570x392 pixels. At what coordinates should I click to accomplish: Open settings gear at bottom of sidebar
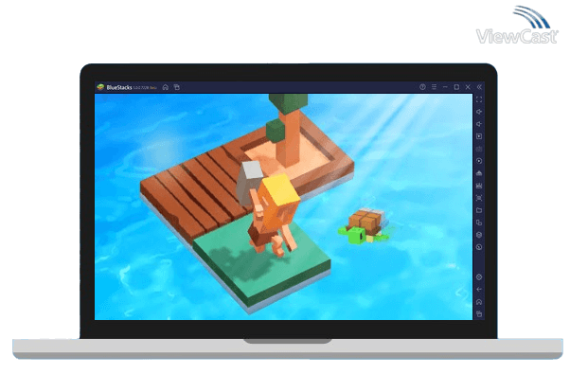coord(479,277)
